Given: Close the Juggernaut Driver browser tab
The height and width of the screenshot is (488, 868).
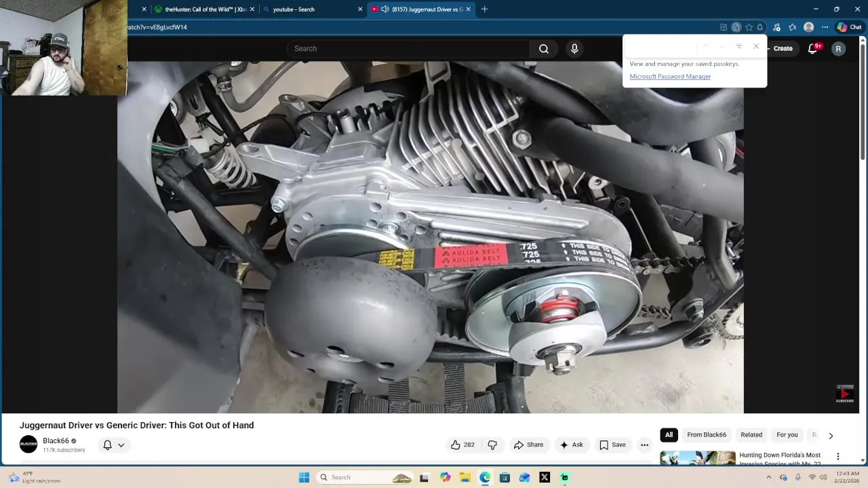Looking at the screenshot, I should click(x=468, y=9).
